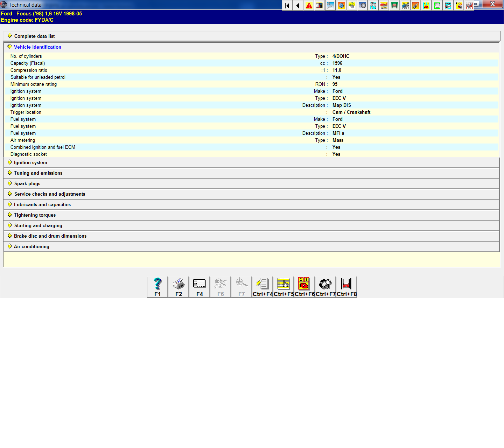504x448 pixels.
Task: Click the blue gear on orange icon
Action: (341, 5)
